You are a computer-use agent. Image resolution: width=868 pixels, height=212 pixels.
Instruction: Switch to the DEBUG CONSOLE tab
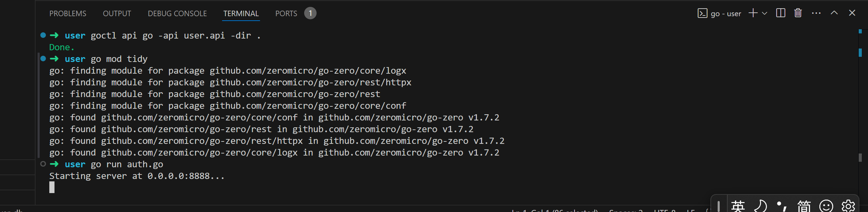tap(177, 13)
